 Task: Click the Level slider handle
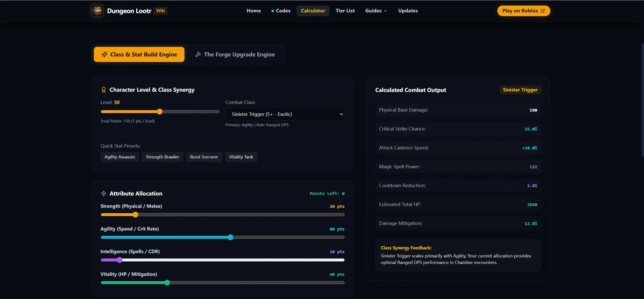[159, 111]
